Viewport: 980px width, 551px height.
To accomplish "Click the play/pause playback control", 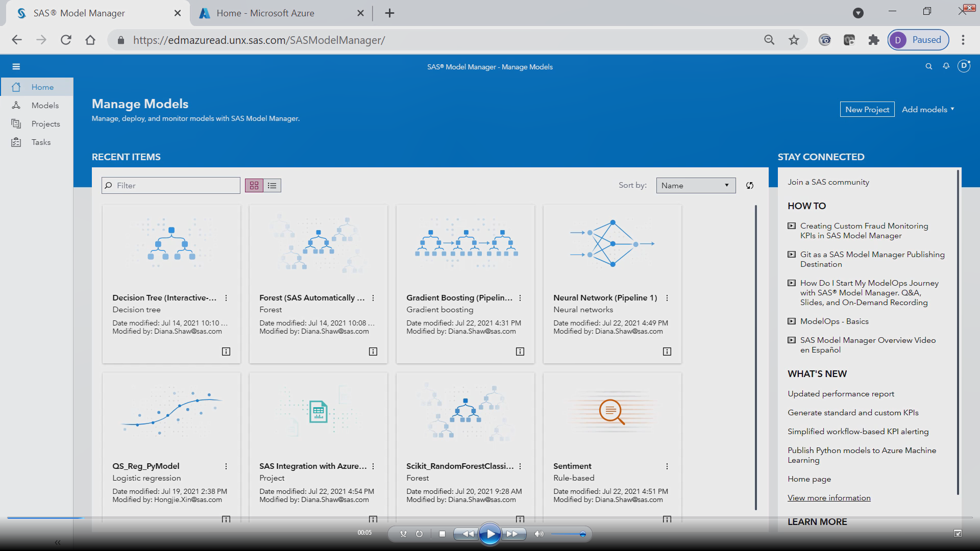I will click(x=491, y=534).
